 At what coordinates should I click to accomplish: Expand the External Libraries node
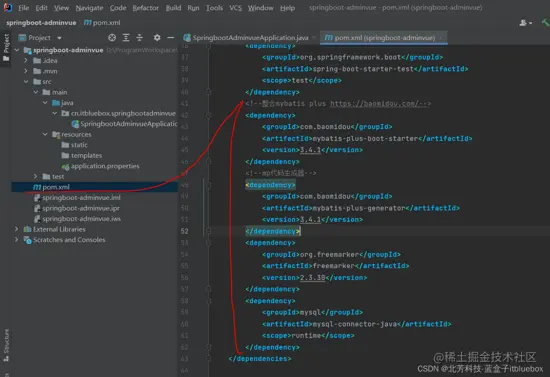[x=16, y=229]
